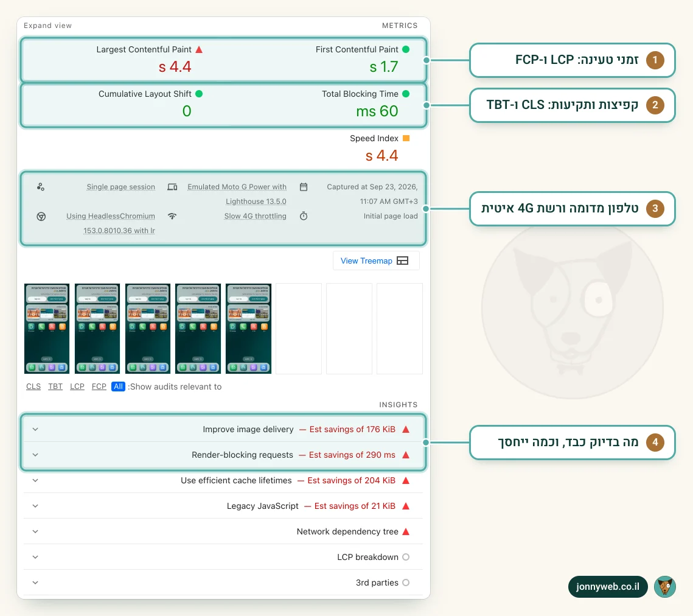Expand 3rd parties chevron
Screen dimensions: 693x616
pyautogui.click(x=35, y=583)
